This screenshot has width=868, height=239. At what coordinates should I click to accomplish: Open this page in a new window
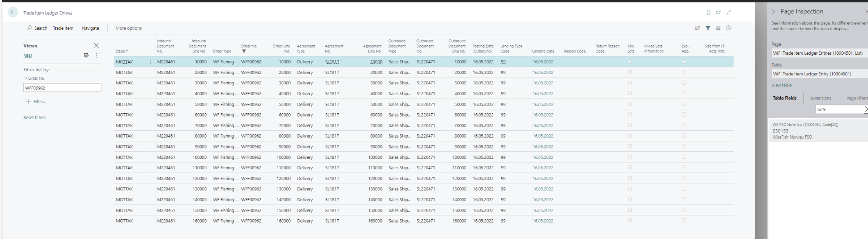718,13
